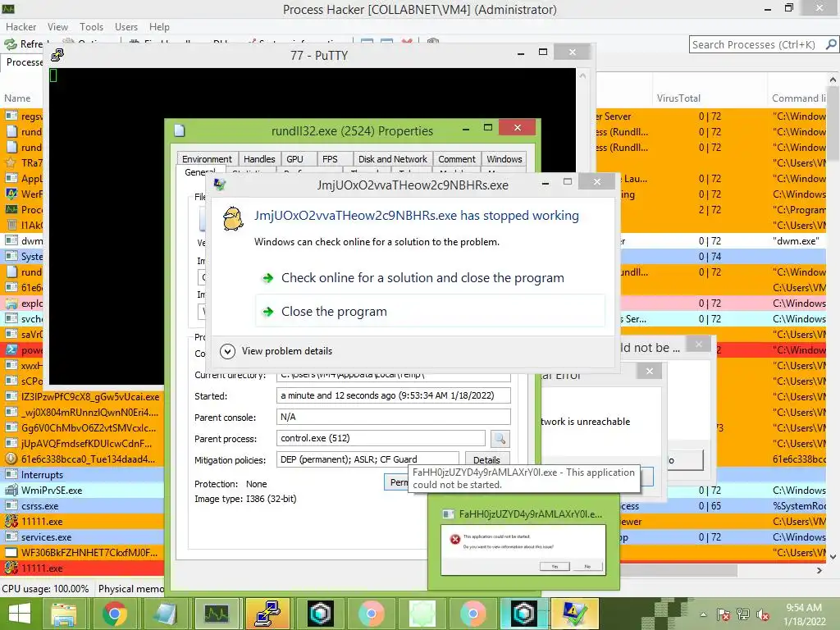The width and height of the screenshot is (840, 630).
Task: Select the Interrupts row
Action: [83, 475]
